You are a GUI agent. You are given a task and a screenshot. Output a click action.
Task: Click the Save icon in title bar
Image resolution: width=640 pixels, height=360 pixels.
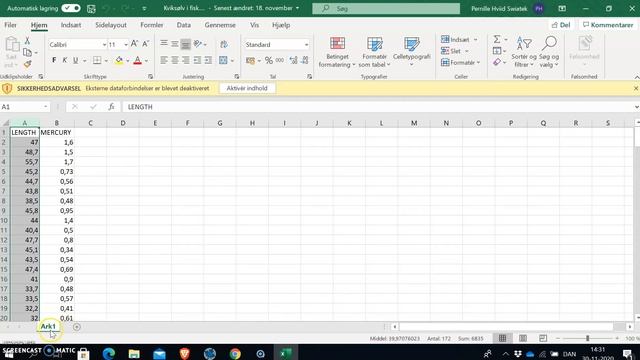click(x=91, y=8)
